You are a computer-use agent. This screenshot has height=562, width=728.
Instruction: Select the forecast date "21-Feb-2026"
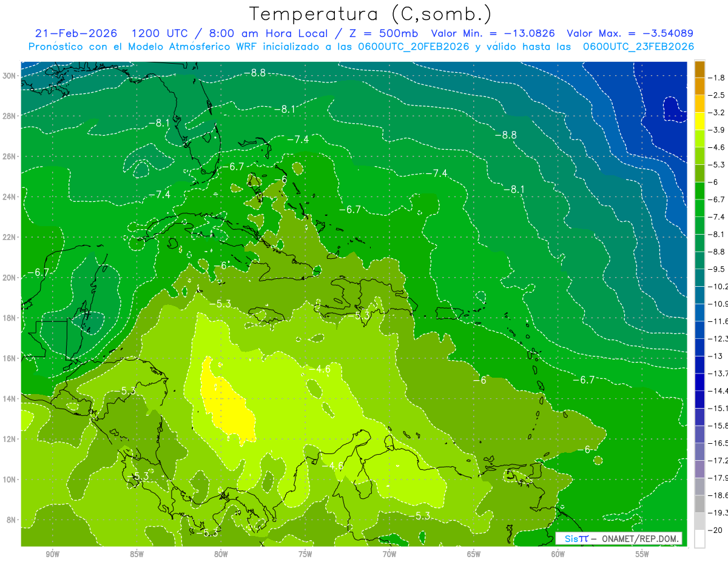[x=76, y=33]
